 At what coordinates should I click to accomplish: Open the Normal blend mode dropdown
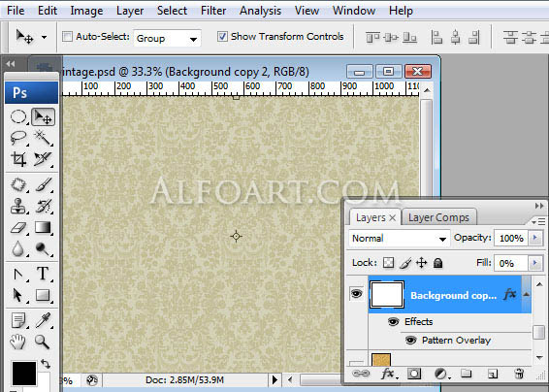click(x=399, y=239)
